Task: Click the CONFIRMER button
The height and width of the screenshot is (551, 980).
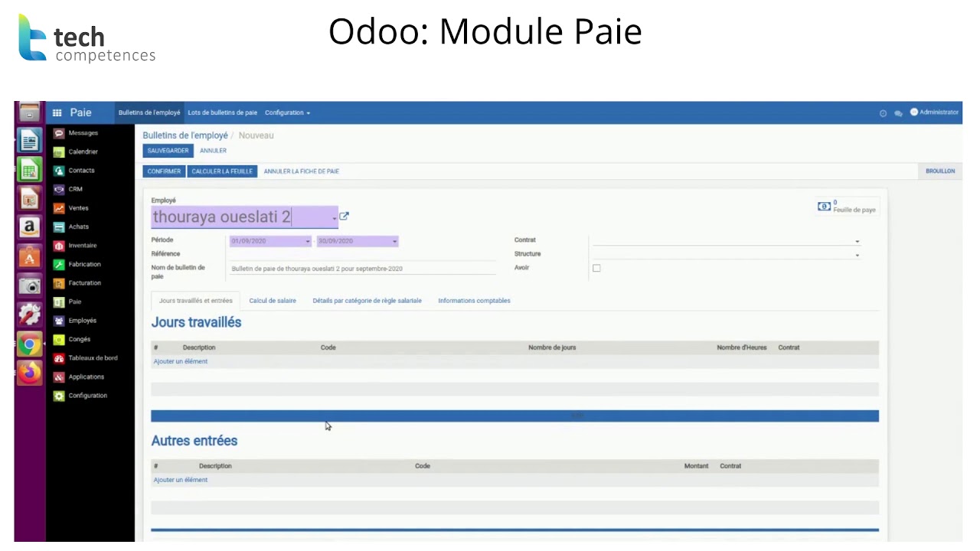Action: click(x=164, y=171)
